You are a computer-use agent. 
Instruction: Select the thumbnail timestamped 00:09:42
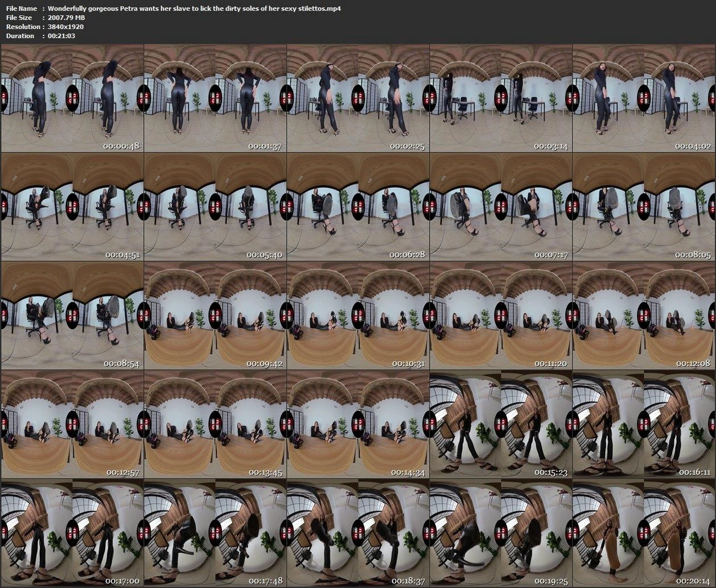[x=215, y=315]
